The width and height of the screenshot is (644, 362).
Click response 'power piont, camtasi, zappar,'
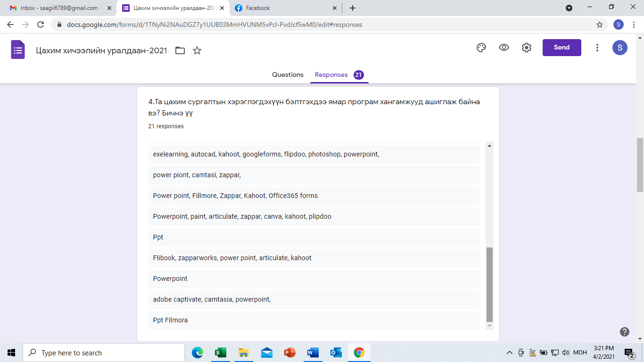(314, 175)
